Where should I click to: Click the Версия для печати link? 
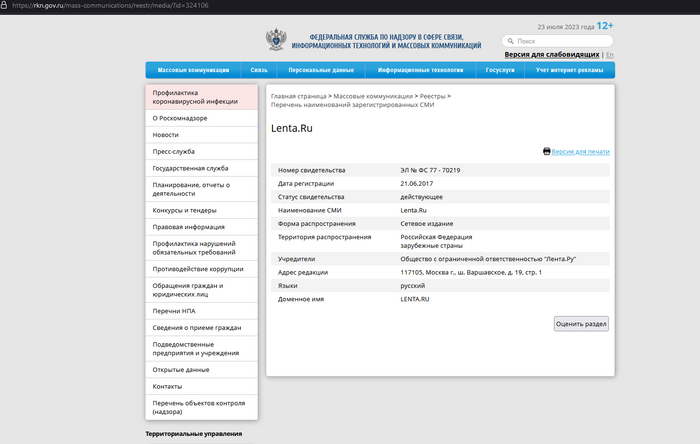click(x=581, y=151)
